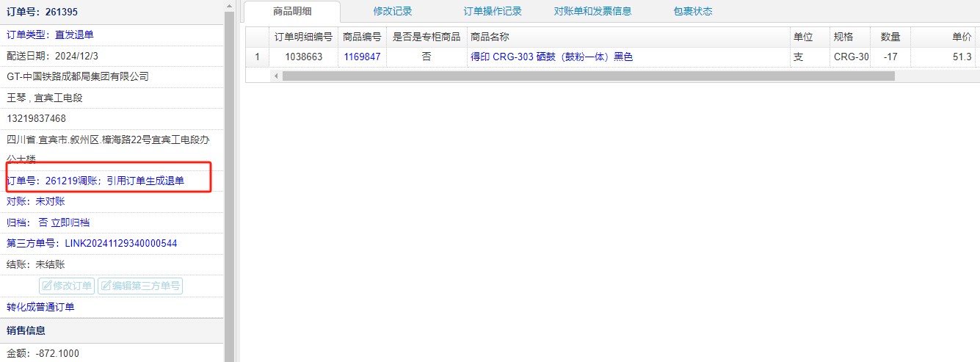The image size is (980, 362).
Task: Open the 对账单和发票信息 tab
Action: click(592, 11)
